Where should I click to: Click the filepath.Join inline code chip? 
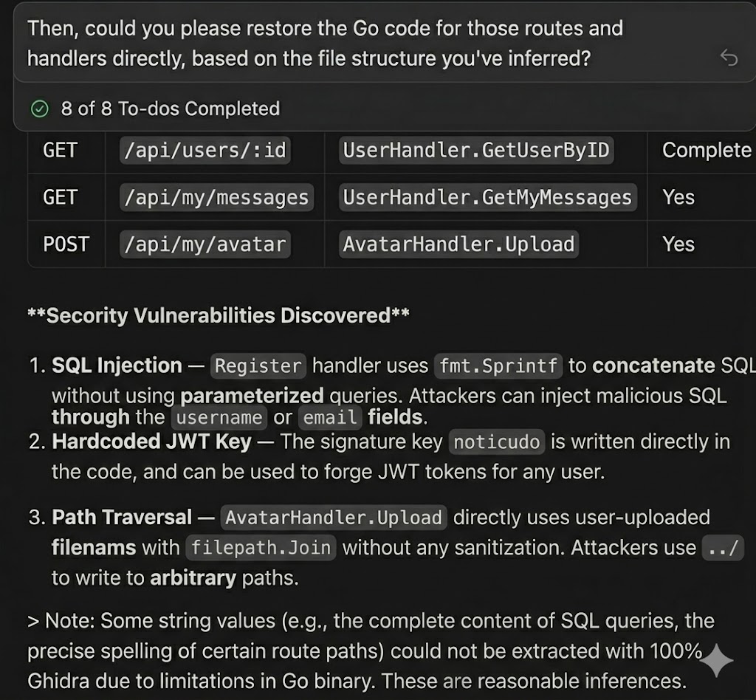[x=261, y=548]
